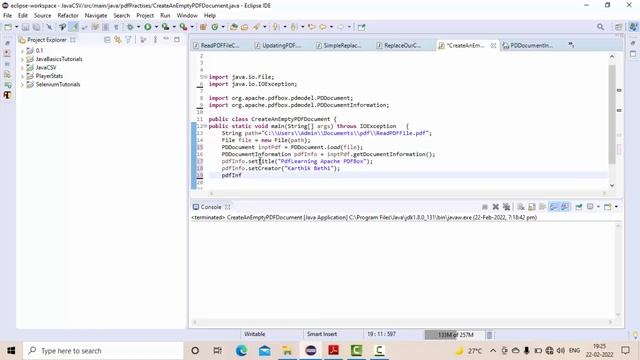The image size is (640, 360).
Task: Switch to the SimpleReplac... editor tab
Action: (339, 45)
